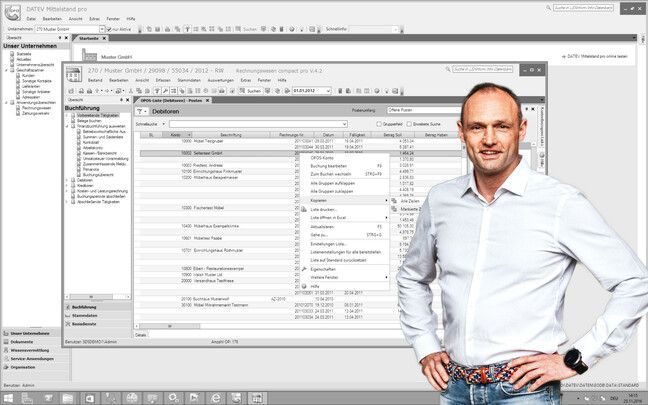Open File Explorer folder icon in taskbar
648x405 pixels.
pyautogui.click(x=68, y=398)
